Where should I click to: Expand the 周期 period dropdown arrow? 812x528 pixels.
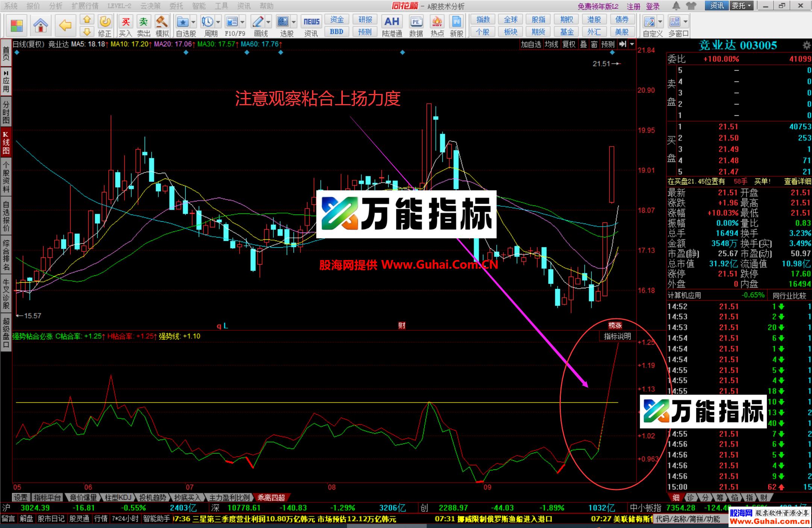tap(218, 22)
